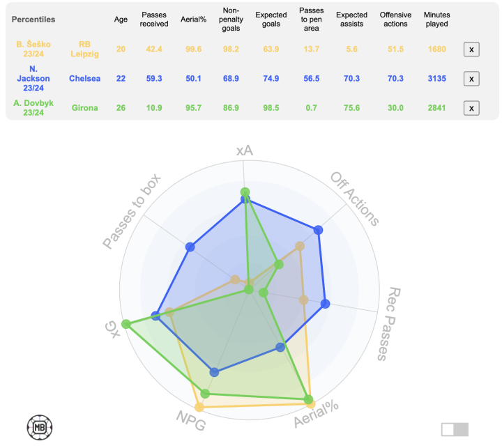Flip the toggle switch below the radar
502x448 pixels.
click(455, 429)
